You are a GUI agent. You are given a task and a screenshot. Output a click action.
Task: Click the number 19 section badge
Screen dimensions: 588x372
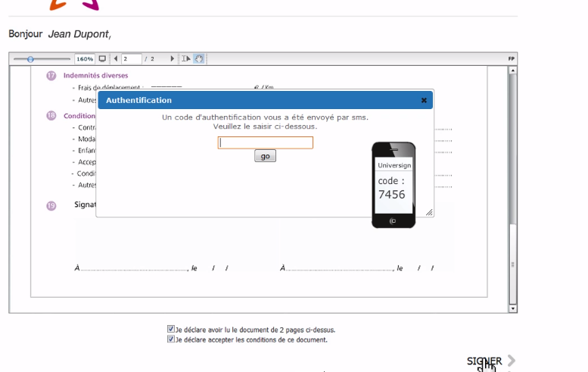click(x=51, y=206)
